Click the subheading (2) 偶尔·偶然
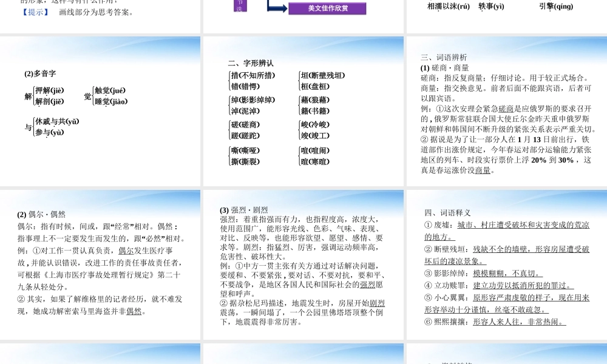This screenshot has width=607, height=364. tap(41, 214)
